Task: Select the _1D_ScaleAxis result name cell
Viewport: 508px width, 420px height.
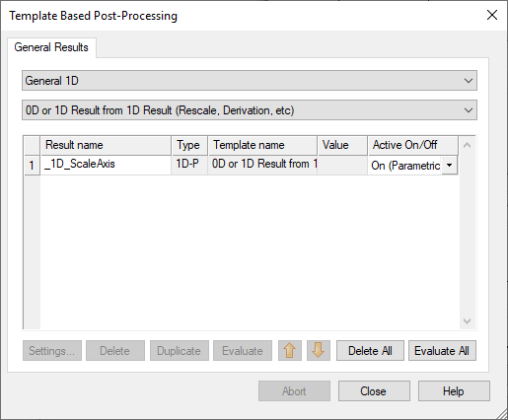Action: [x=106, y=165]
